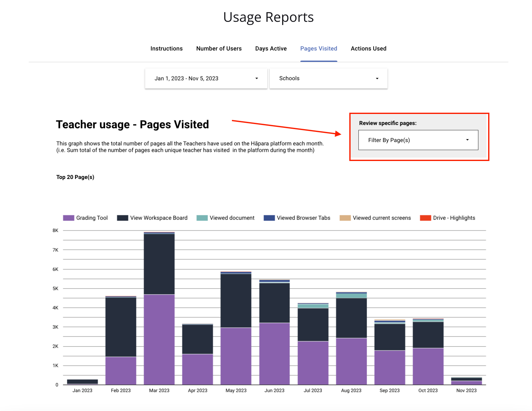Click the View Workspace Board legend swatch
532x411 pixels.
click(x=122, y=218)
